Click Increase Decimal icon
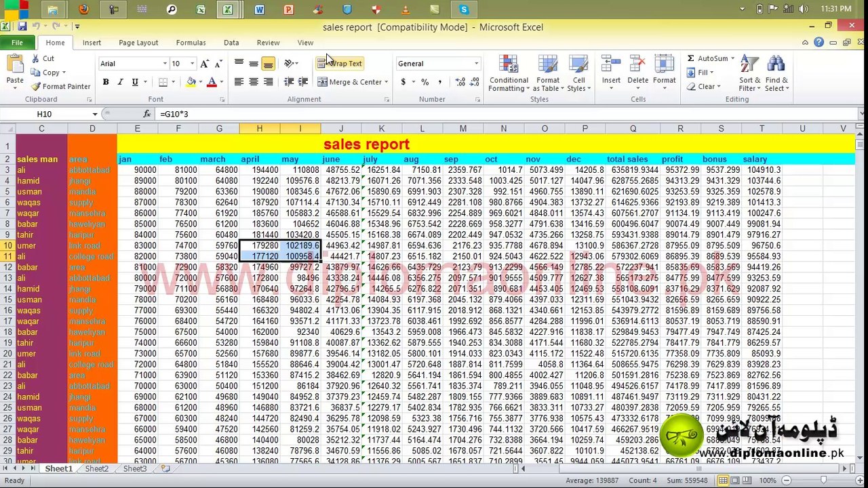This screenshot has width=868, height=488. [460, 82]
